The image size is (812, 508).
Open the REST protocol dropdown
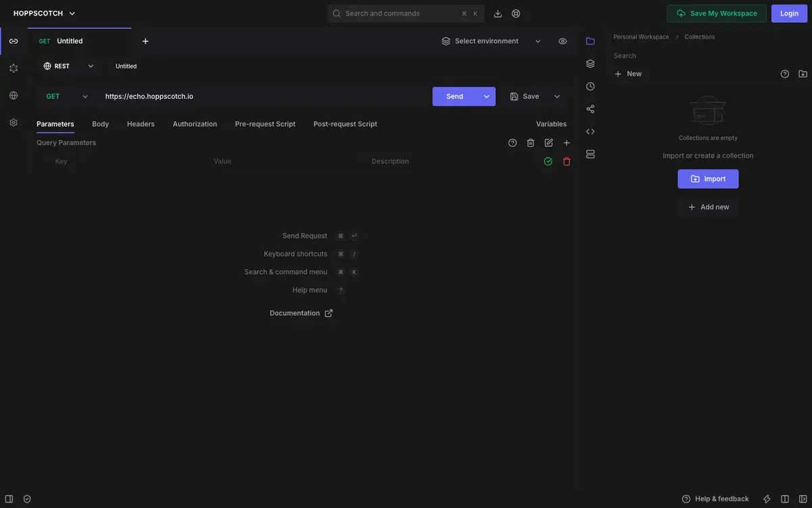coord(68,66)
